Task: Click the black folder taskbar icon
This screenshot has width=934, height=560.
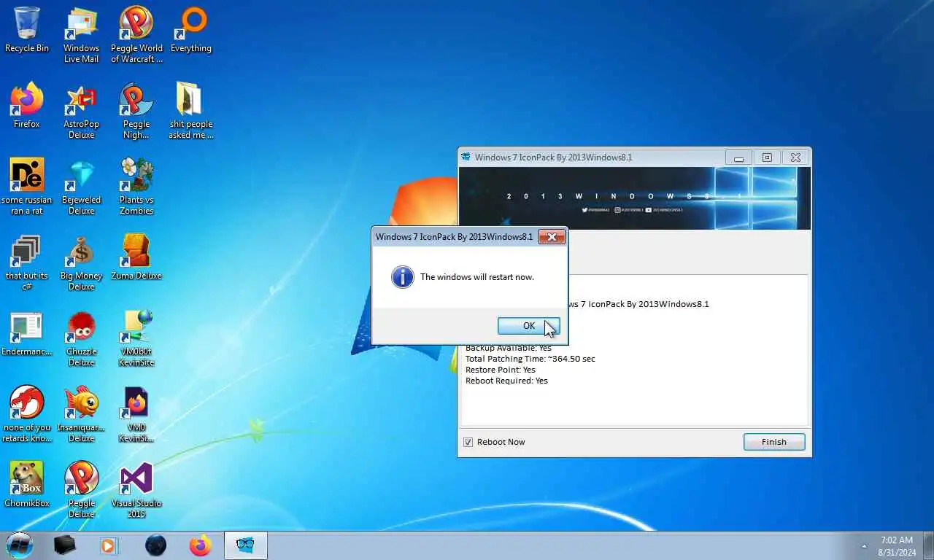Action: coord(64,545)
